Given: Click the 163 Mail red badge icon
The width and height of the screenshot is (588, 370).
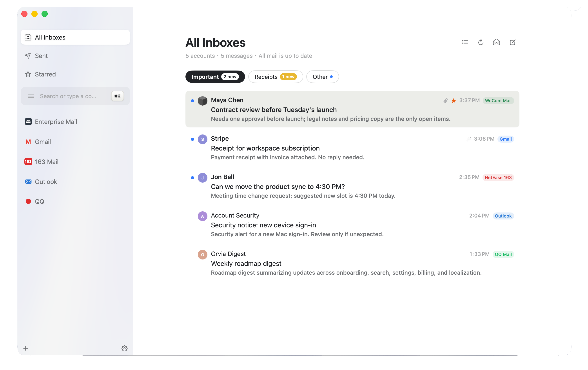Looking at the screenshot, I should [28, 161].
